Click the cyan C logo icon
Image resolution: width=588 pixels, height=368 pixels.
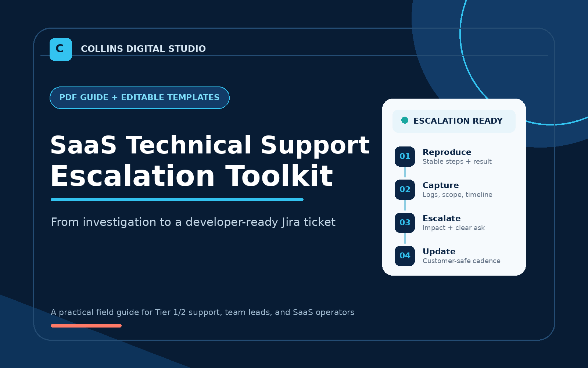(61, 49)
